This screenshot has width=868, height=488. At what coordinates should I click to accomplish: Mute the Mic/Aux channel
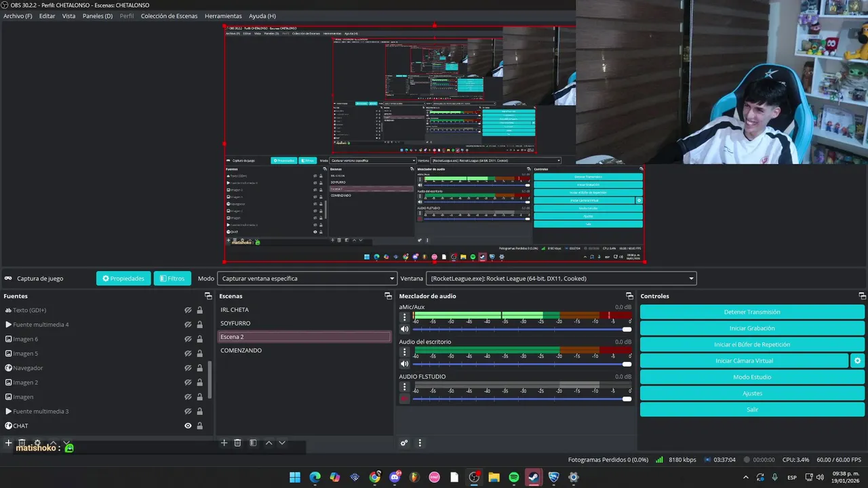pyautogui.click(x=405, y=329)
